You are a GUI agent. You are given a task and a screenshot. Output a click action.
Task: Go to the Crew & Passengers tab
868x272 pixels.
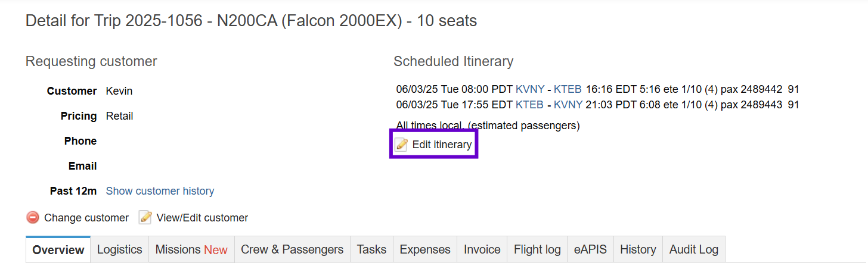coord(292,249)
